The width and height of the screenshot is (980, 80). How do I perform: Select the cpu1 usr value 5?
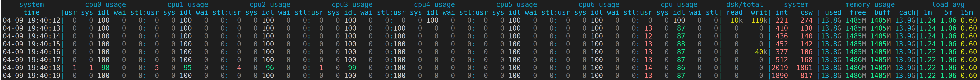pos(157,68)
